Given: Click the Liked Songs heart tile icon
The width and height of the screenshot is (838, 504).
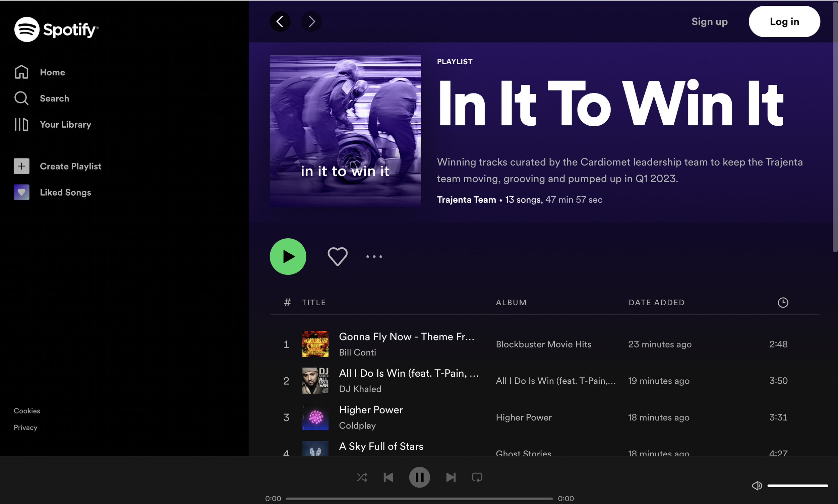Looking at the screenshot, I should click(21, 192).
